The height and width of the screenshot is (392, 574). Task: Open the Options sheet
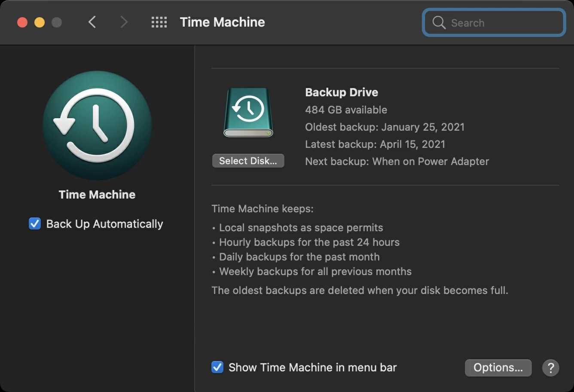[498, 368]
